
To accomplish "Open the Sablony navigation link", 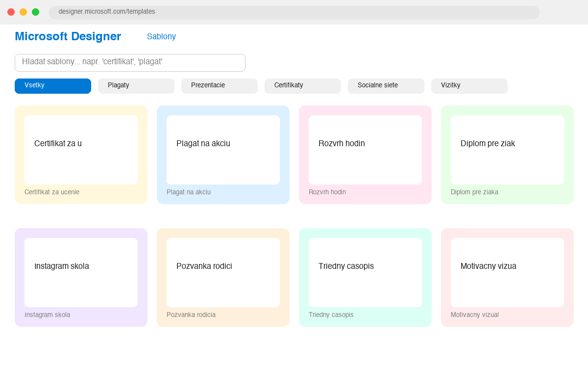I will 161,36.
